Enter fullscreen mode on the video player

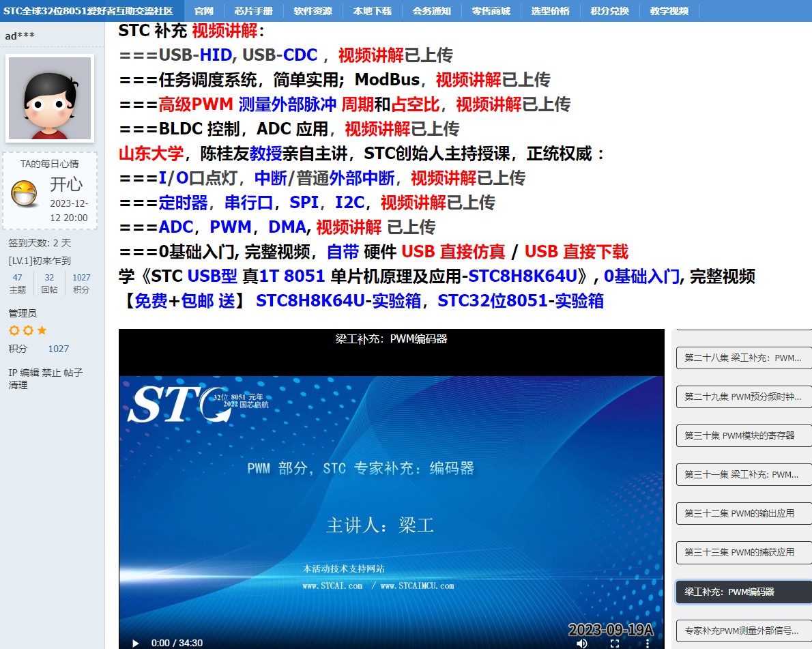click(615, 643)
